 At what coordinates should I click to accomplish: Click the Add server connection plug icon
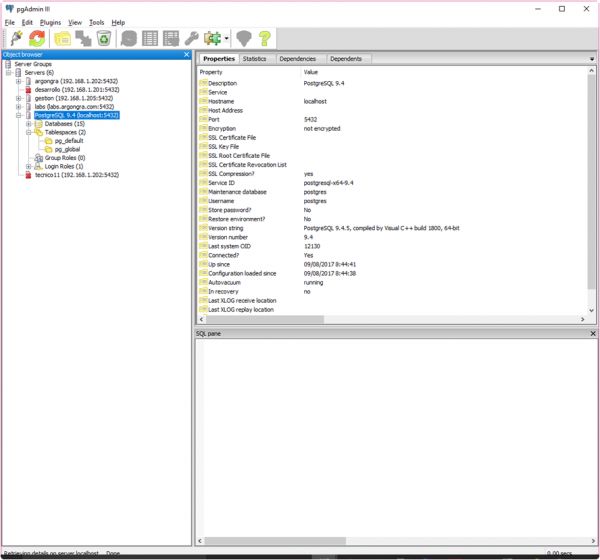tap(15, 39)
